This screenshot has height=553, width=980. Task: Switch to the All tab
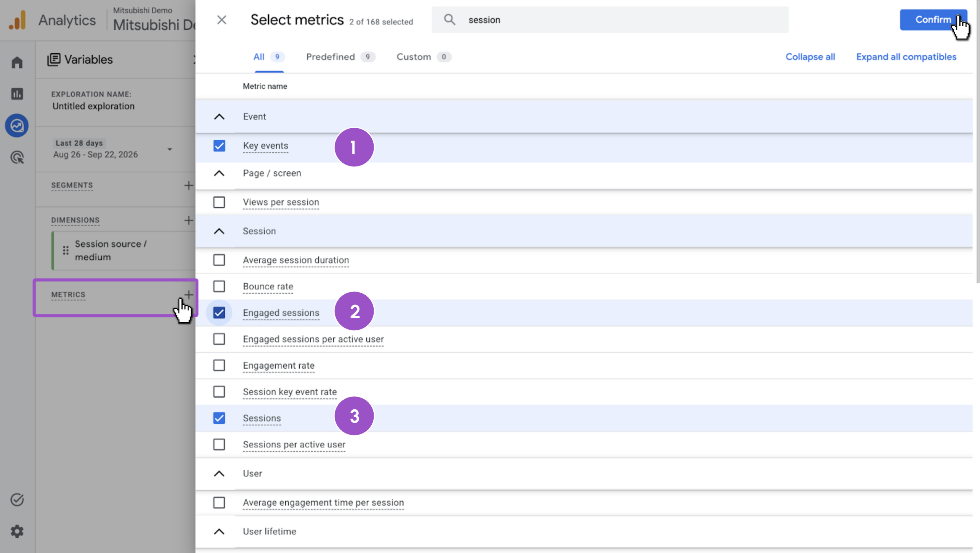pos(269,57)
